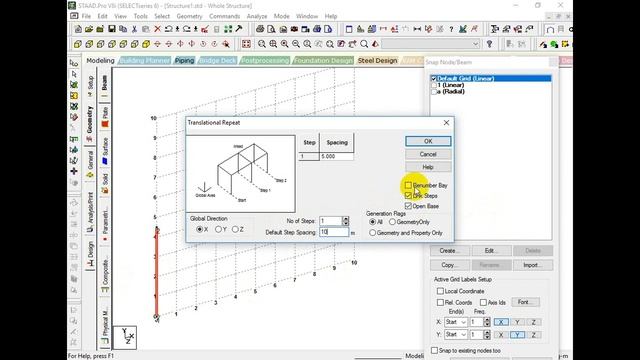Click the Redo arrow icon
The width and height of the screenshot is (640, 360).
coord(187,29)
